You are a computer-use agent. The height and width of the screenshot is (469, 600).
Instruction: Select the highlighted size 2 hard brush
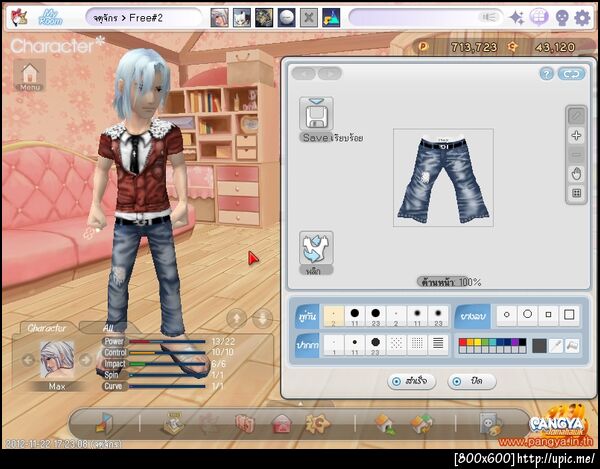[334, 316]
